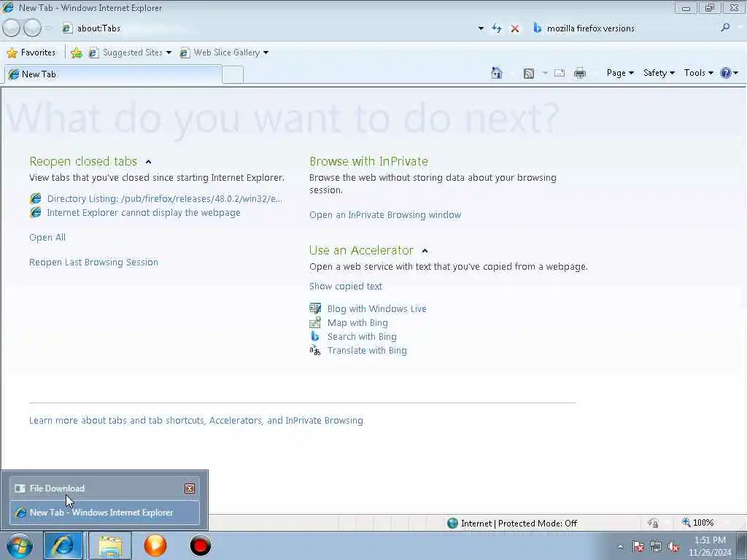Collapse the Reopen closed tabs section
Viewport: 747px width, 560px height.
tap(148, 162)
